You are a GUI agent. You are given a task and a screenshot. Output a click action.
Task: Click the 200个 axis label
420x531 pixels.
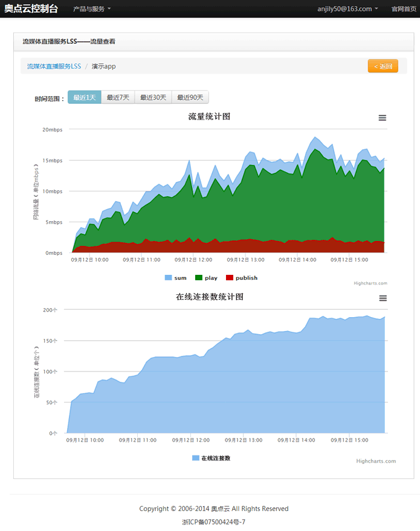[x=50, y=310]
